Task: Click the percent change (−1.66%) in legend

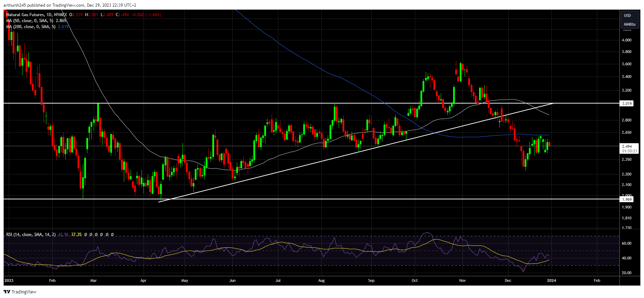Action: (153, 15)
